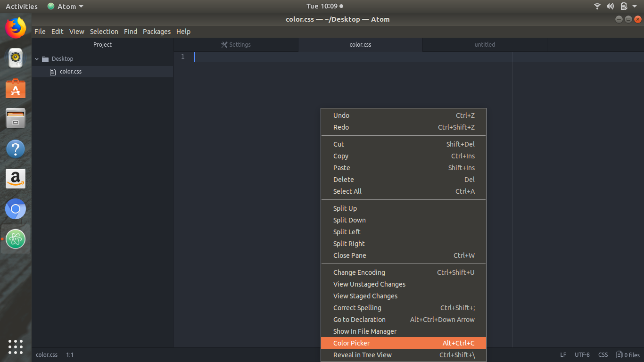
Task: Open the Atom app menu in top bar
Action: (66, 6)
